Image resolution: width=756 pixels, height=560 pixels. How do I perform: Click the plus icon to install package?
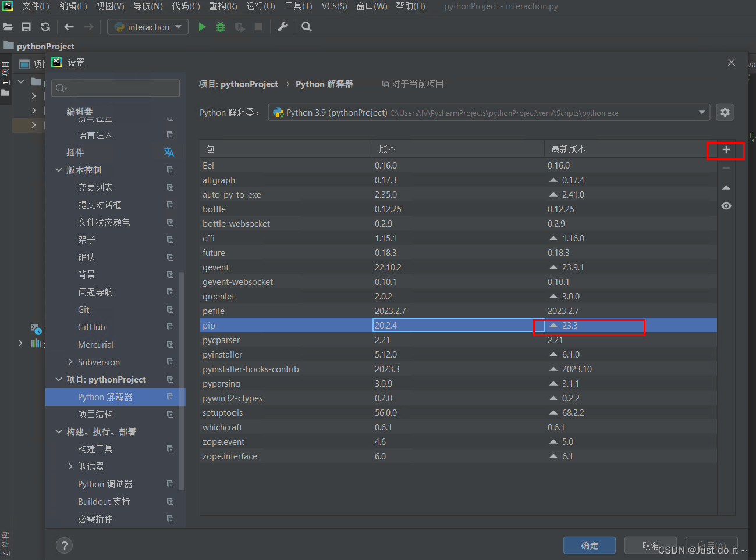pos(726,149)
